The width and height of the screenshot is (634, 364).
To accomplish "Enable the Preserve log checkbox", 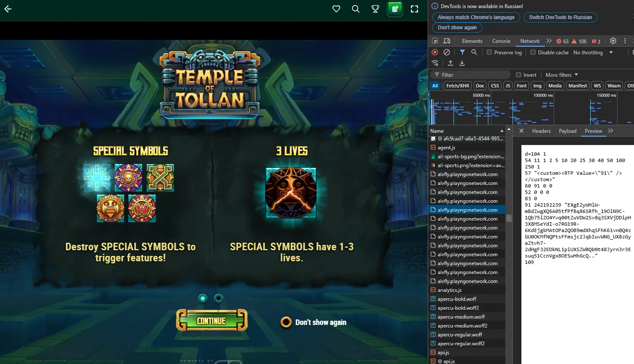I will coord(489,52).
